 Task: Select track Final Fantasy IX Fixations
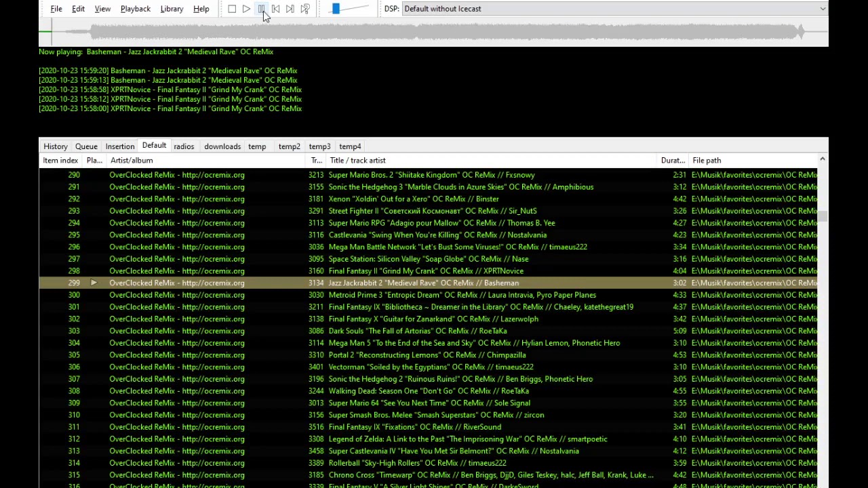click(428, 427)
